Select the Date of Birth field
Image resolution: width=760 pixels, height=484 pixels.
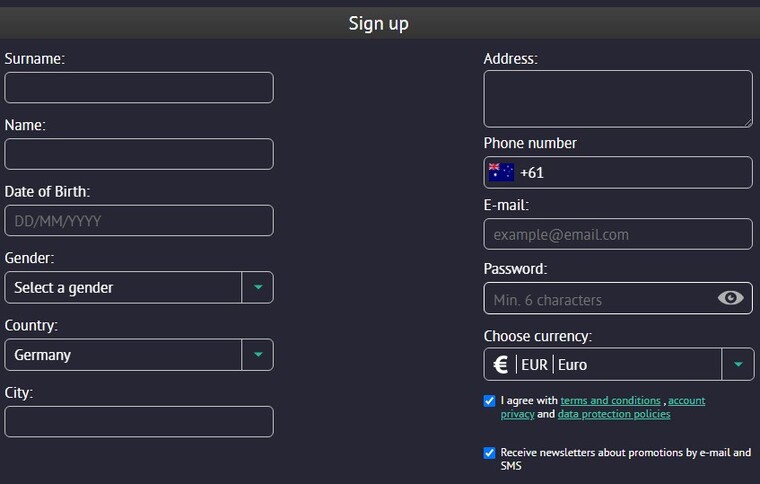[x=139, y=220]
